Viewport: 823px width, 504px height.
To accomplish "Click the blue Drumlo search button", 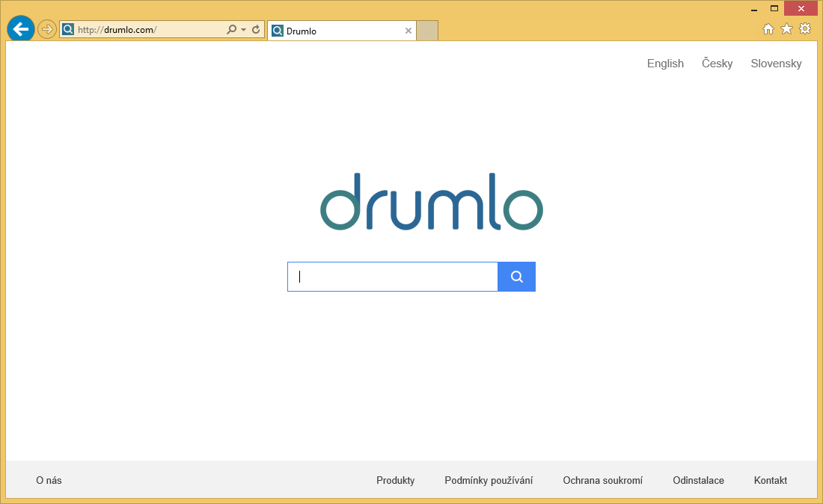I will (516, 276).
